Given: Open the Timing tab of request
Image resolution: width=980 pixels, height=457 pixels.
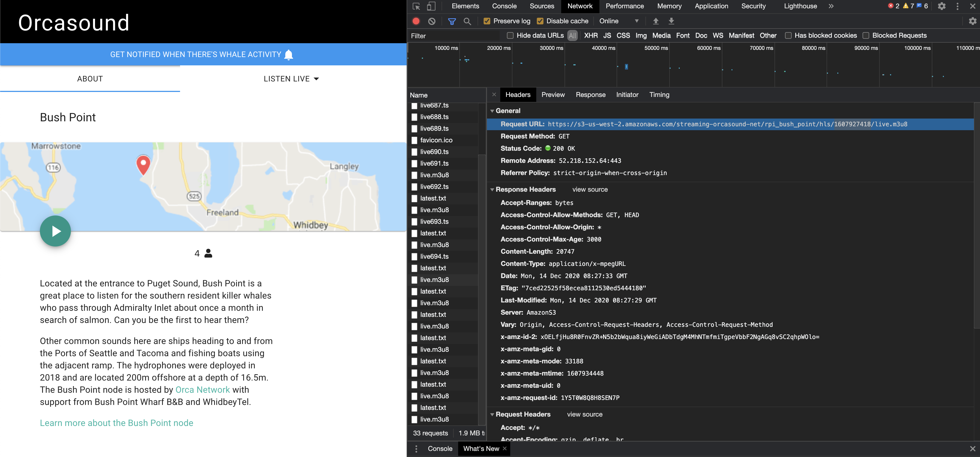Looking at the screenshot, I should coord(659,95).
